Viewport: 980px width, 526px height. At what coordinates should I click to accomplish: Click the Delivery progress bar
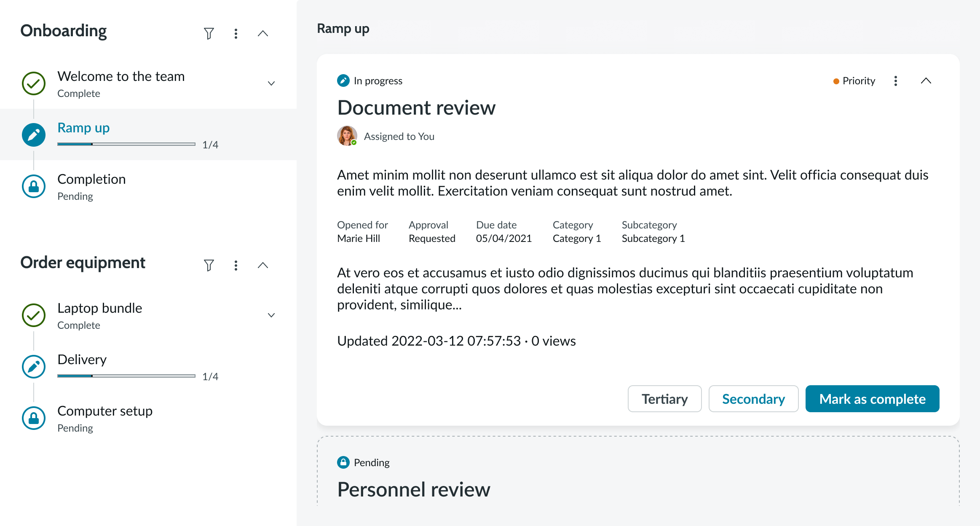pyautogui.click(x=126, y=376)
